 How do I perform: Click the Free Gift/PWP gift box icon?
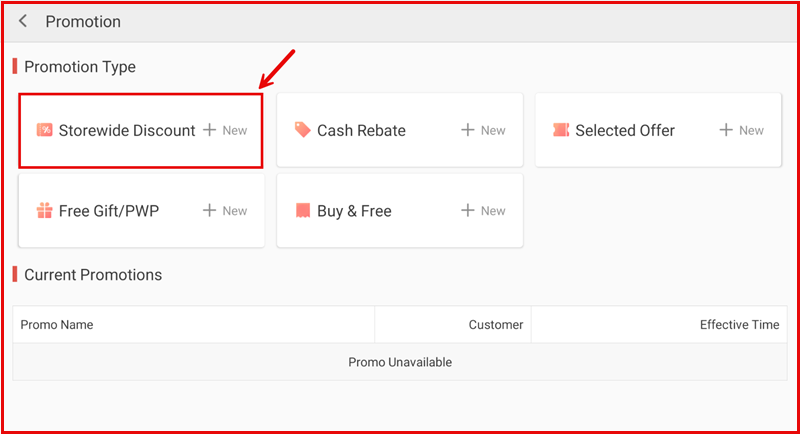(44, 210)
